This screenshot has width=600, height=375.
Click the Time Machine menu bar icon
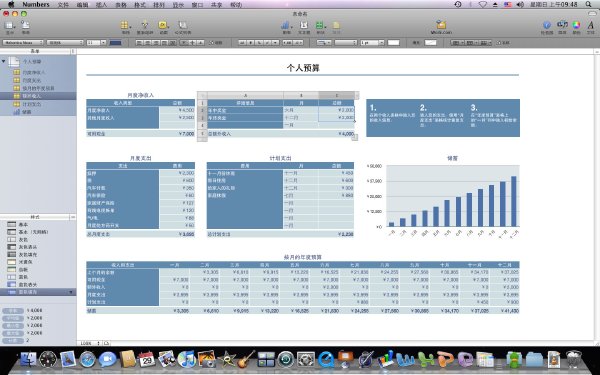(x=458, y=4)
